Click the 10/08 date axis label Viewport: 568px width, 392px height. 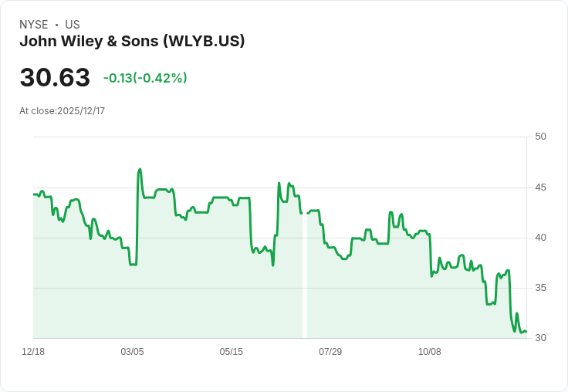(429, 352)
